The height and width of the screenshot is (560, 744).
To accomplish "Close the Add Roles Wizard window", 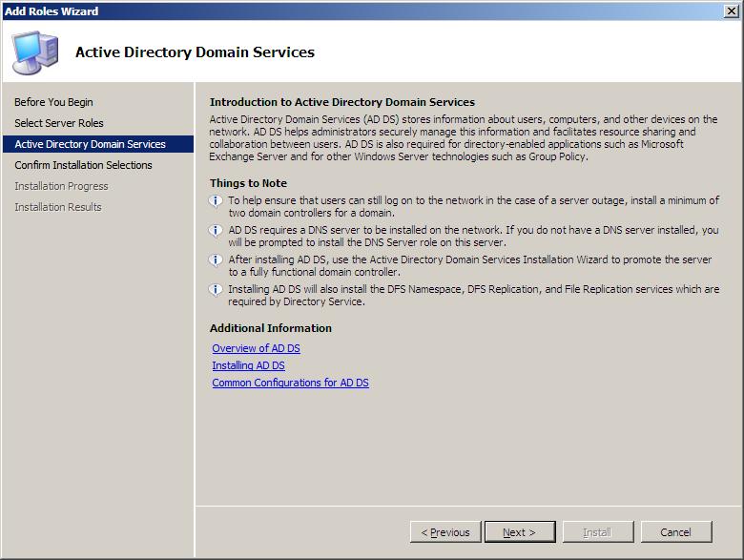I will click(732, 10).
